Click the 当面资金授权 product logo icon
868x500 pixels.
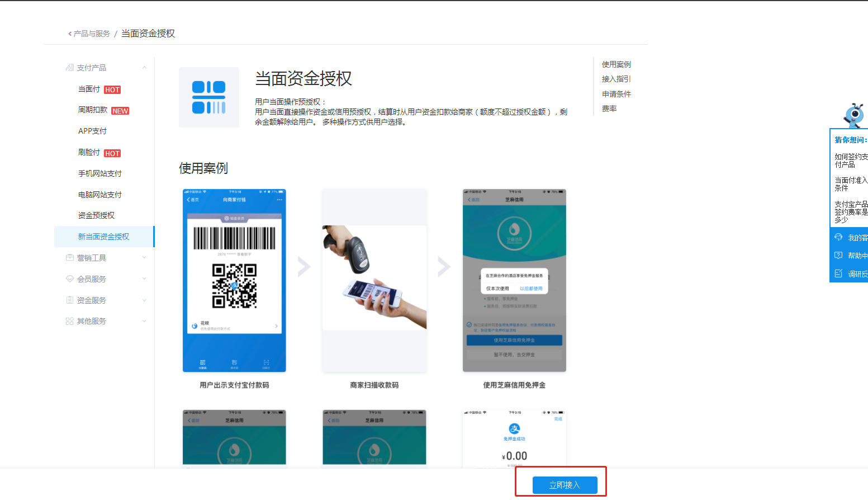pyautogui.click(x=209, y=97)
